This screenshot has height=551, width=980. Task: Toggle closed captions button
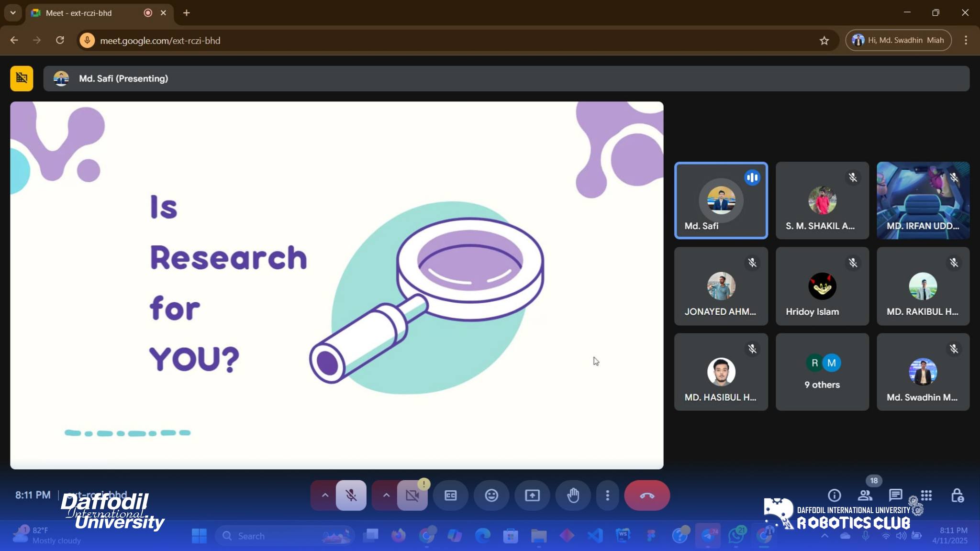[451, 496]
